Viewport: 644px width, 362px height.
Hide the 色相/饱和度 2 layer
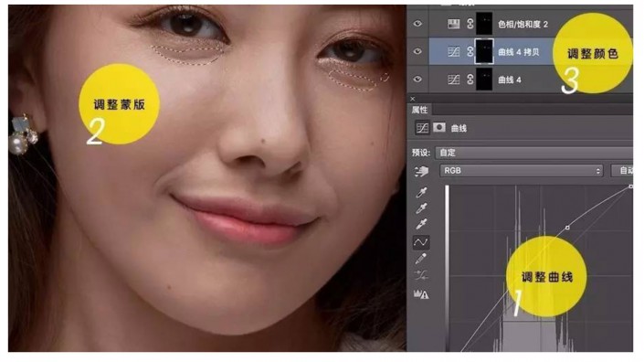click(x=417, y=24)
